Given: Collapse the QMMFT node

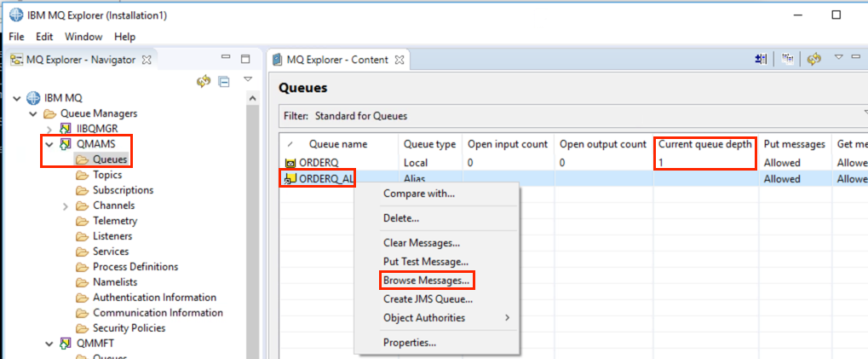Looking at the screenshot, I should coord(49,344).
